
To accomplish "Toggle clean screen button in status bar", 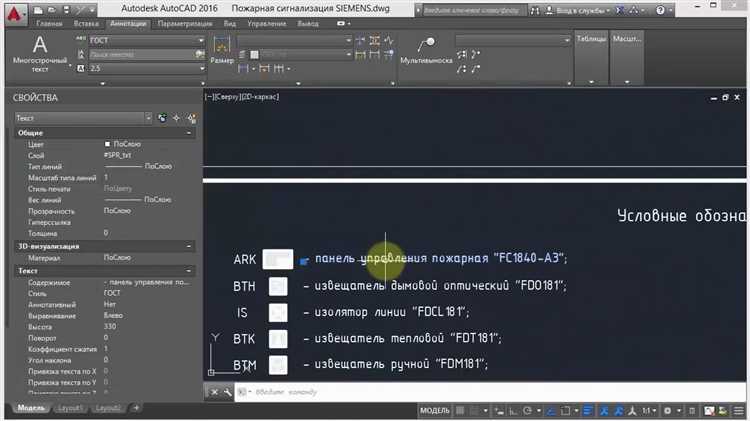I will pos(723,411).
